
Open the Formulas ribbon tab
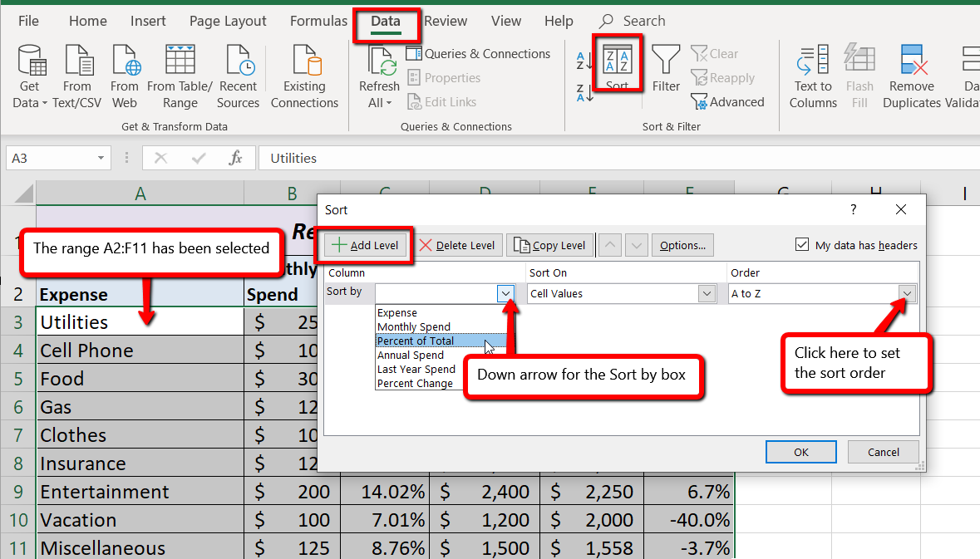[x=318, y=21]
